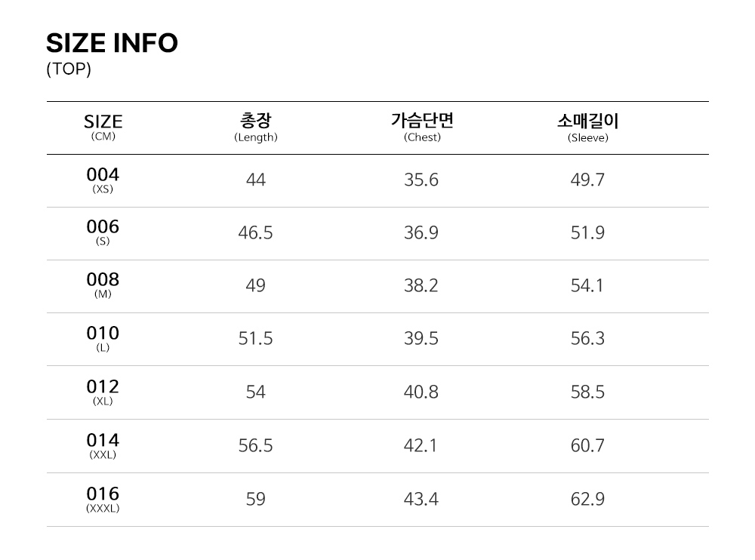Click the sleeve value 54.1
This screenshot has height=560, width=755.
point(587,285)
